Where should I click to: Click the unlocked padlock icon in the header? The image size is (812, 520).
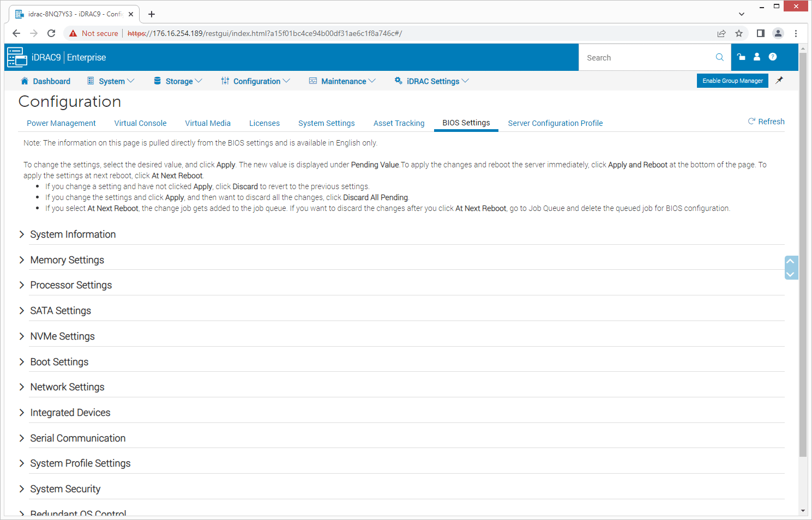tap(741, 57)
